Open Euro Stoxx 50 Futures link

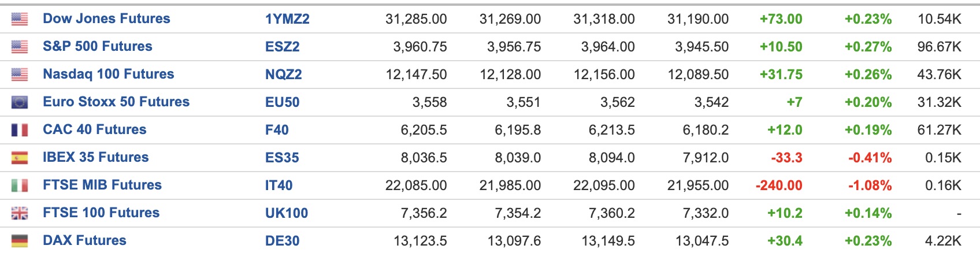coord(116,102)
